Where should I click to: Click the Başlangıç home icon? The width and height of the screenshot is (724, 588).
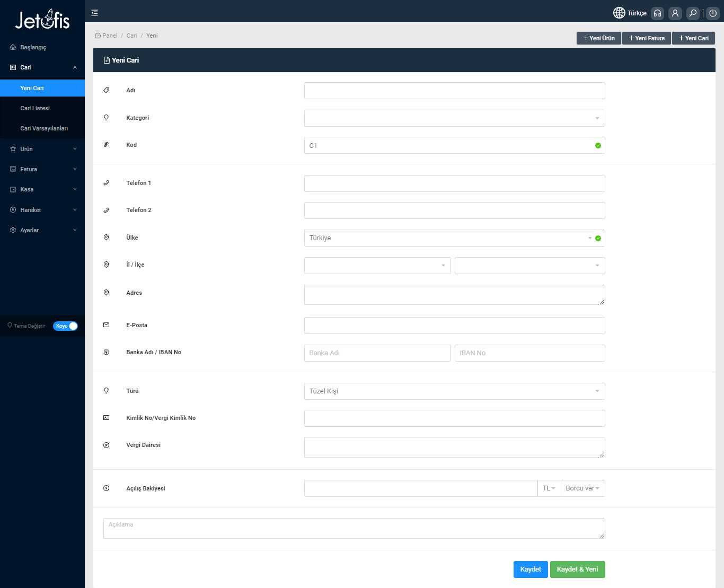point(13,47)
